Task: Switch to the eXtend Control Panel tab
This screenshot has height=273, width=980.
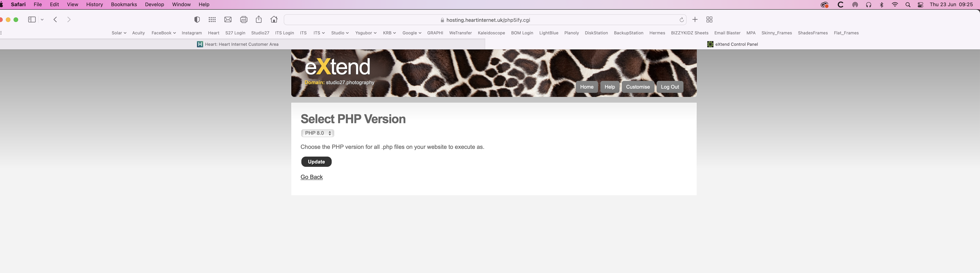Action: pyautogui.click(x=732, y=44)
